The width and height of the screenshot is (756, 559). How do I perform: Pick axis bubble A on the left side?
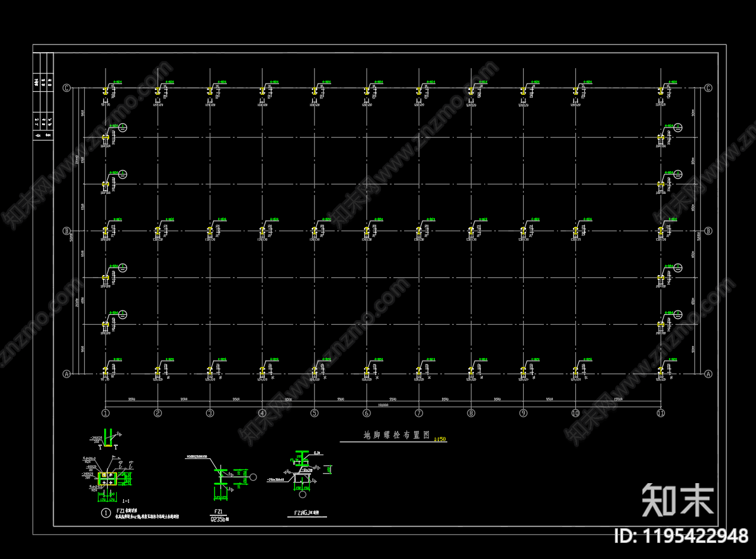(66, 374)
